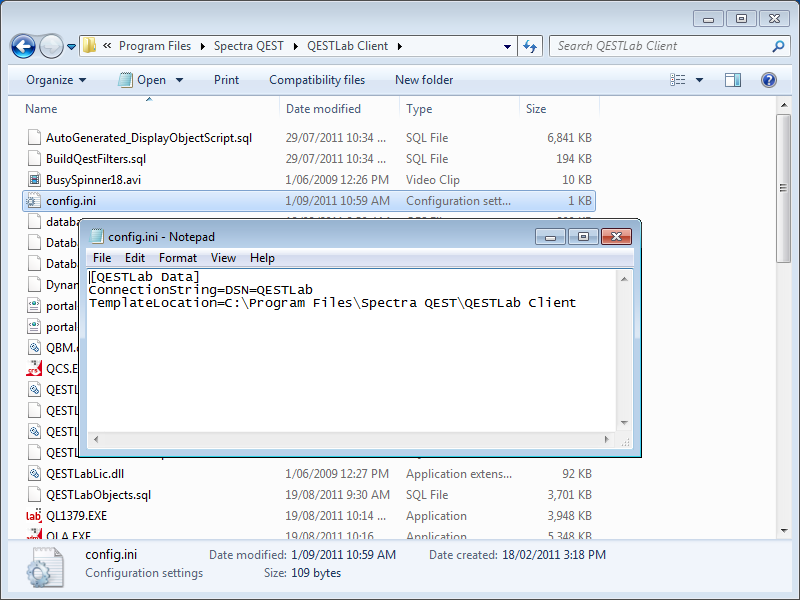Click the refresh button beside address bar
Screen dimensions: 800x600
(x=530, y=46)
